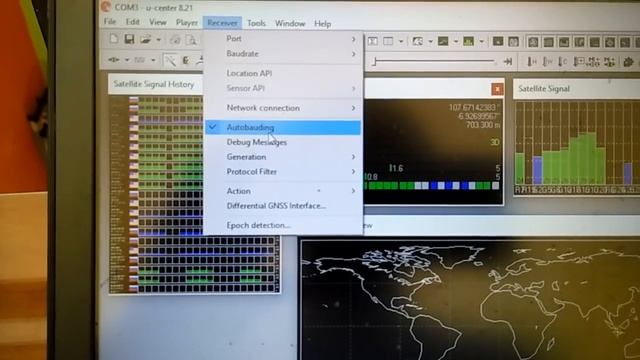
Task: Click the altitude value 703.300 m
Action: 483,125
